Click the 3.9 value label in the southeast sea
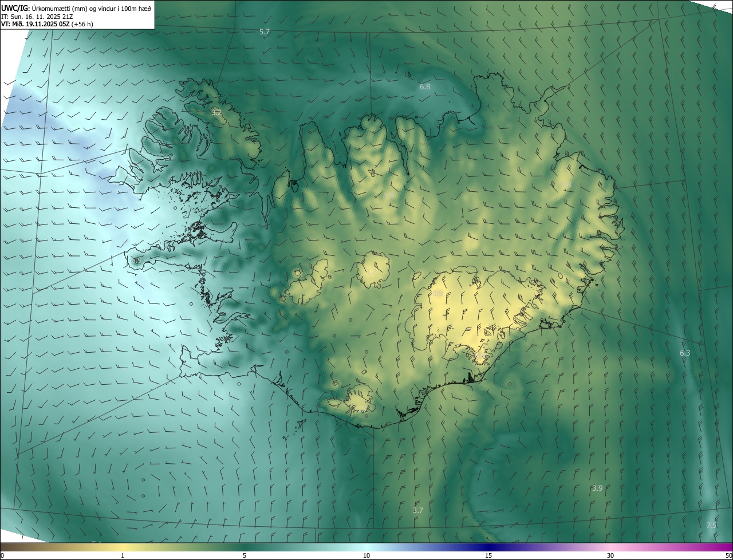This screenshot has width=733, height=560. (597, 488)
